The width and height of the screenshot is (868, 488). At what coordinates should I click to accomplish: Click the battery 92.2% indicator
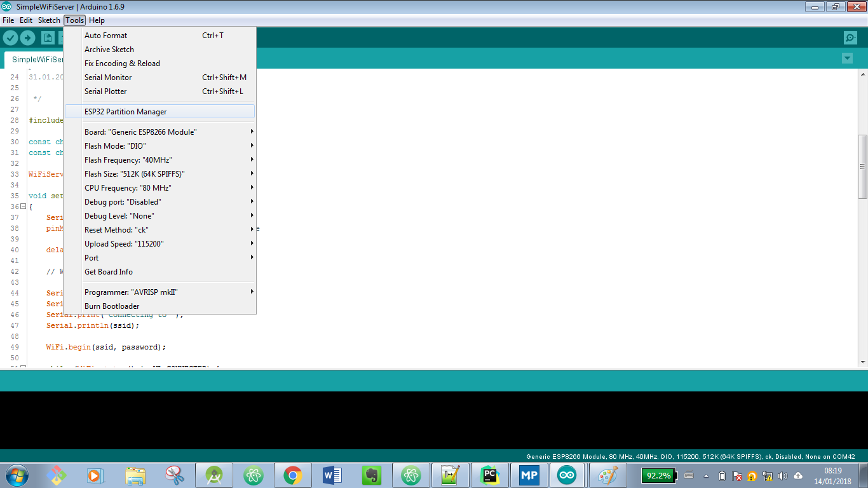[x=658, y=475]
